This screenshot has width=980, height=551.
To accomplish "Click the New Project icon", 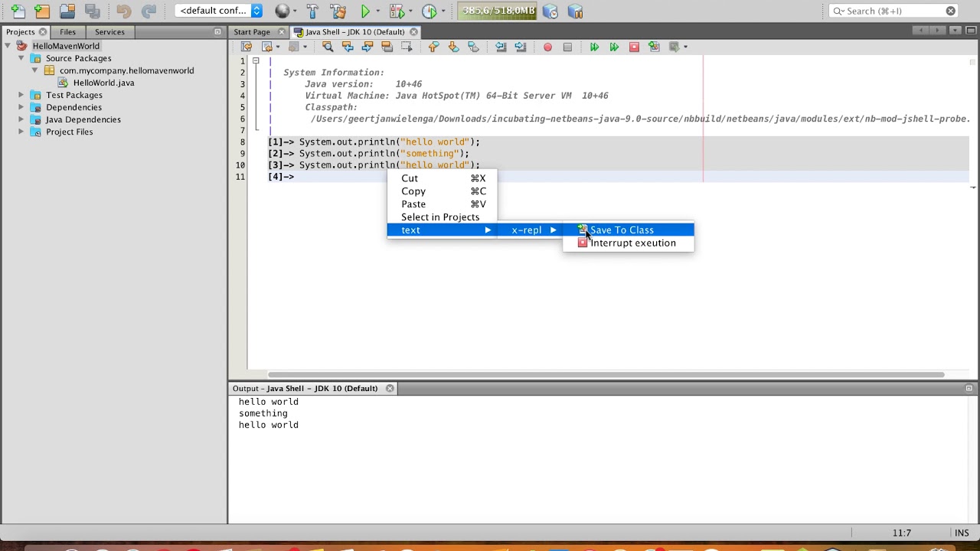I will click(42, 11).
